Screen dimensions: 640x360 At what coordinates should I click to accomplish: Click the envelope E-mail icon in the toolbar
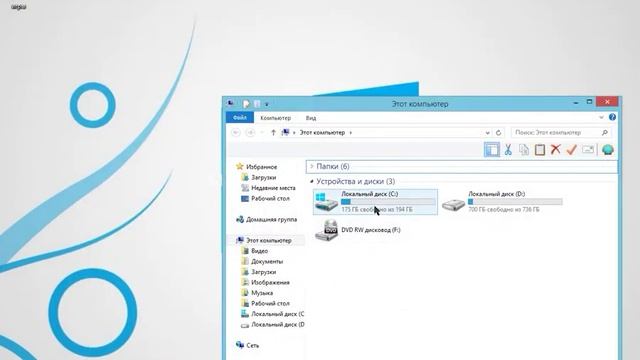point(588,150)
